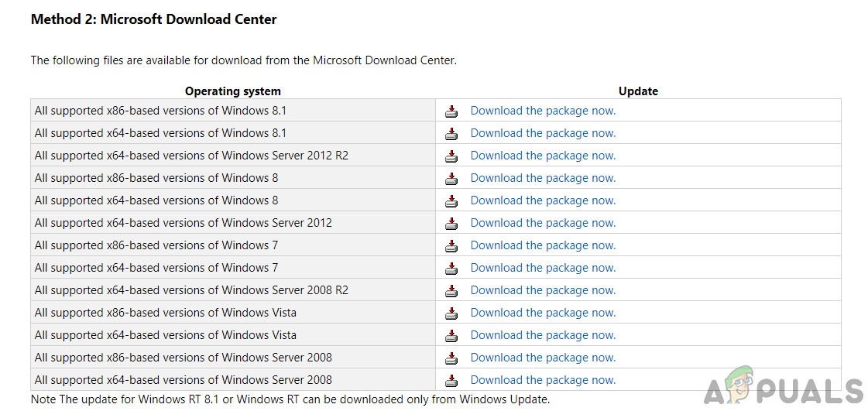Click the 'Method 2: Microsoft Download Center' heading
The height and width of the screenshot is (411, 868).
click(153, 19)
